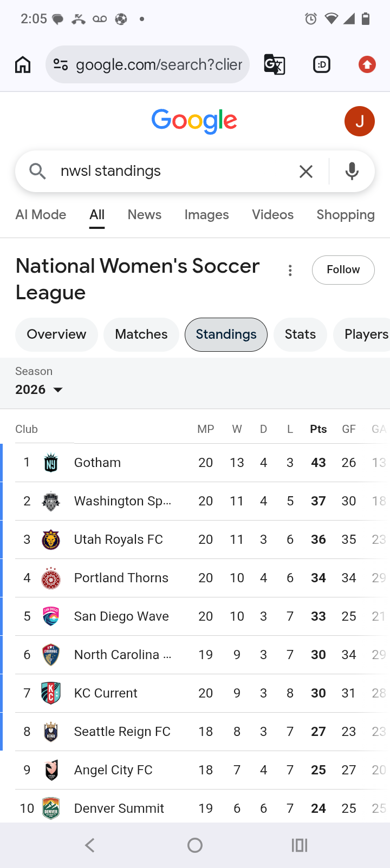Open three-dot menu beside league title
Image resolution: width=390 pixels, height=868 pixels.
pos(290,271)
